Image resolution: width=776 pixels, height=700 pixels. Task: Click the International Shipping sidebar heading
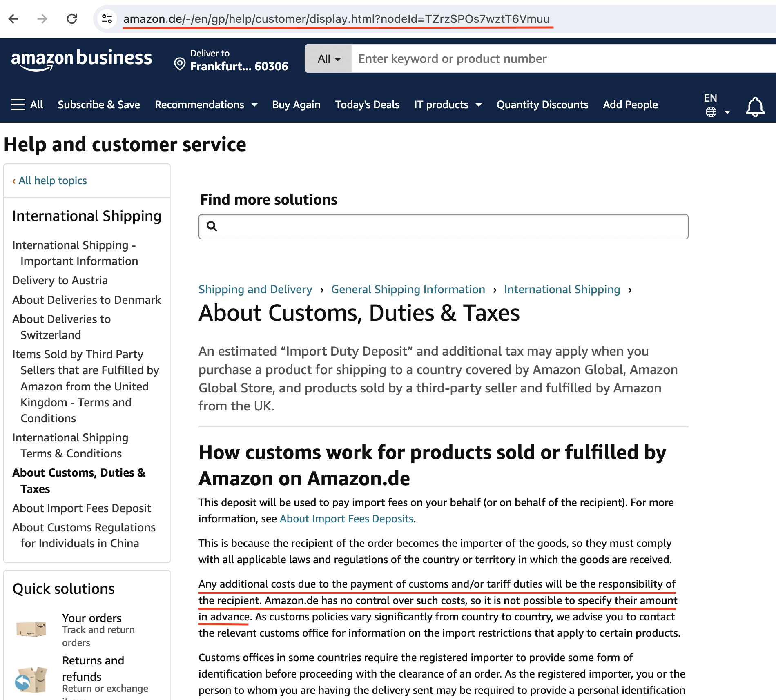tap(87, 216)
